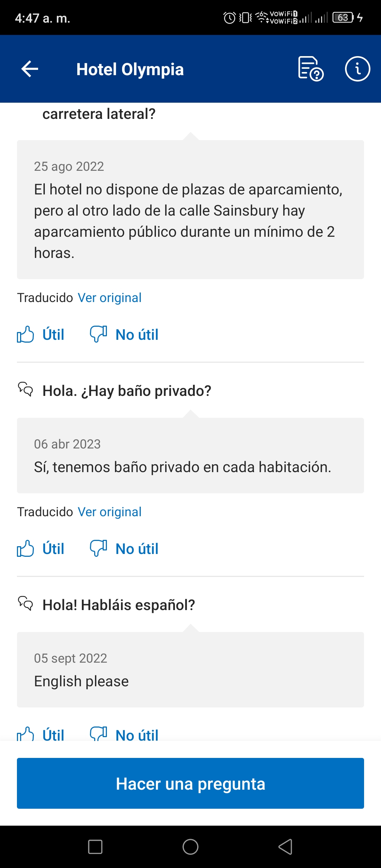Screen dimensions: 381x868
Task: Select the question about baño privado
Action: 127,391
